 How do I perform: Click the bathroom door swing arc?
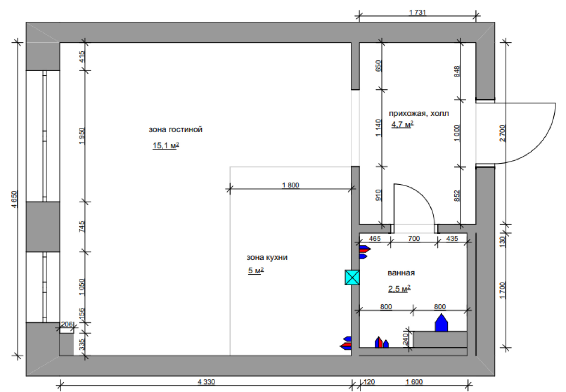coord(415,204)
